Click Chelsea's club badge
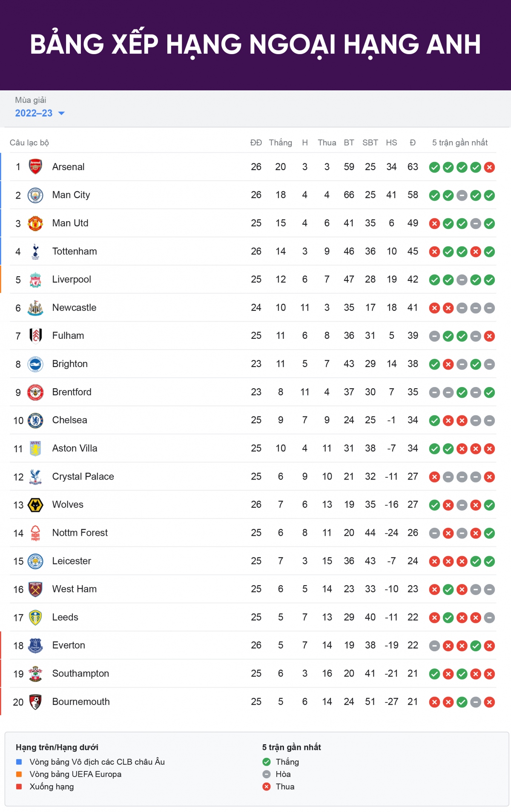511x812 pixels. (x=35, y=420)
